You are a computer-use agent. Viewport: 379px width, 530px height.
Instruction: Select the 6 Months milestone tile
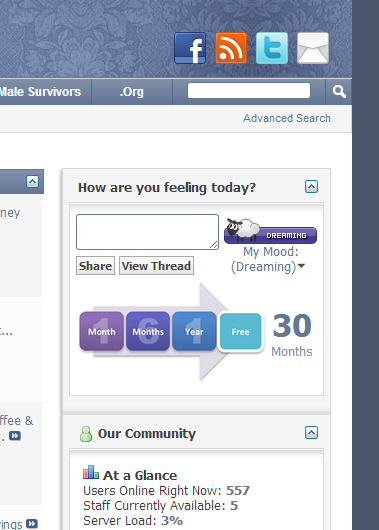[x=148, y=331]
